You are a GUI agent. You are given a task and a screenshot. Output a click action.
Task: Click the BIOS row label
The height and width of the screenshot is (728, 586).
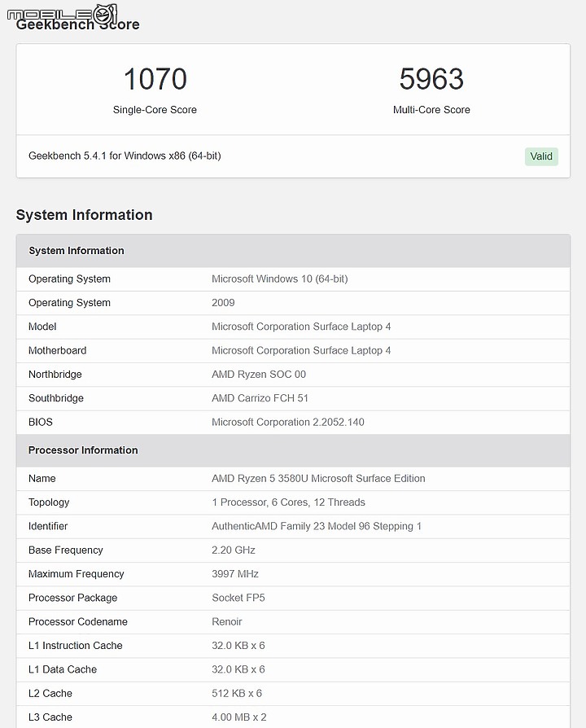(41, 423)
